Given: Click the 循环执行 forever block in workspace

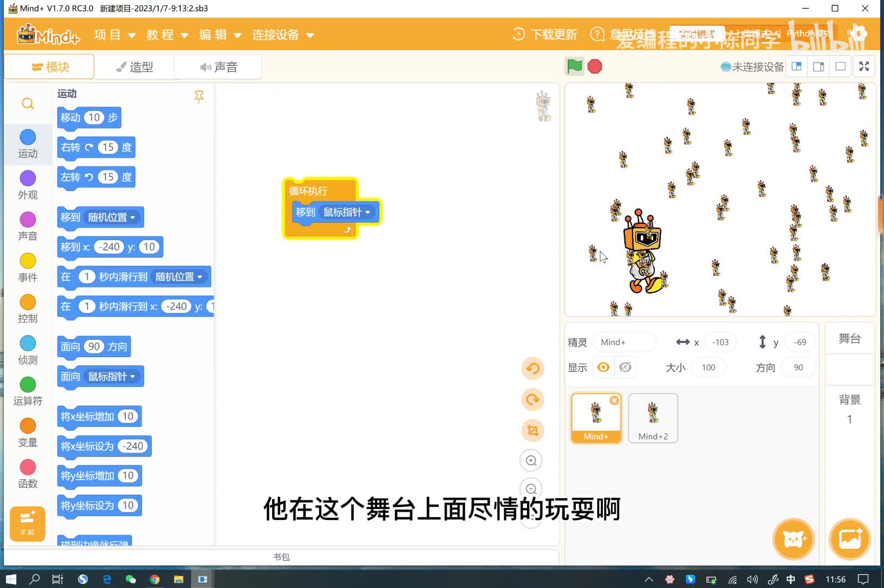Looking at the screenshot, I should coord(308,191).
